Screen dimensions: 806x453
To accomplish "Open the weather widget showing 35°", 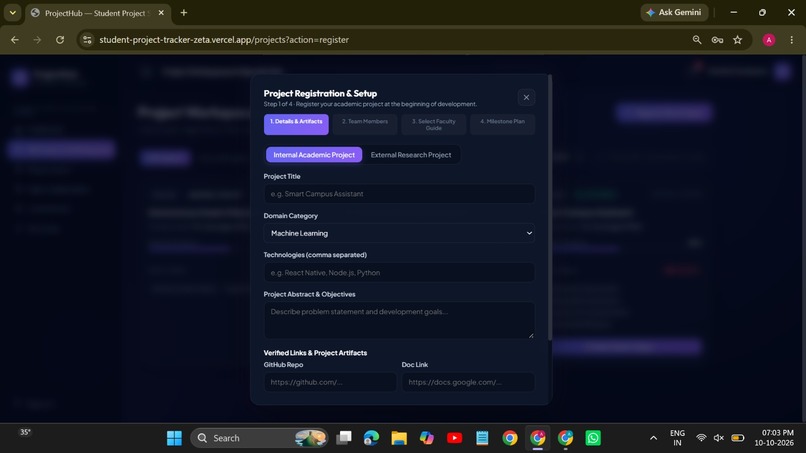I will click(25, 432).
